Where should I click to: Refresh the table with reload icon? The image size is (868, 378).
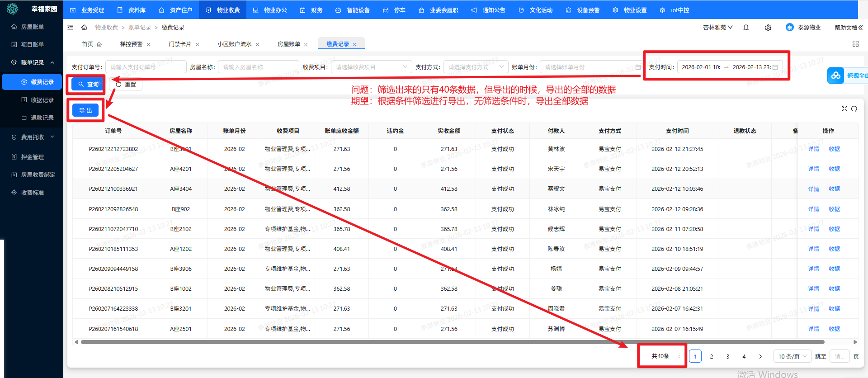coord(854,109)
